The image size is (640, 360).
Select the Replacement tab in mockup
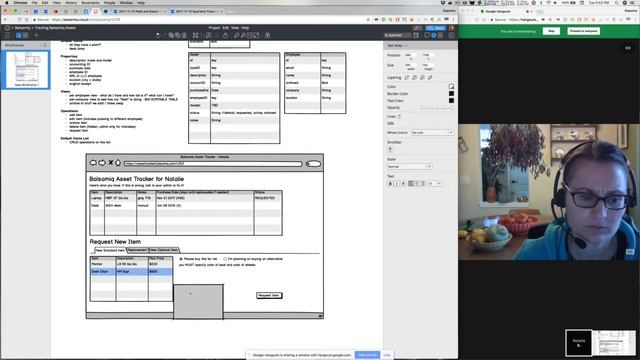[138, 250]
